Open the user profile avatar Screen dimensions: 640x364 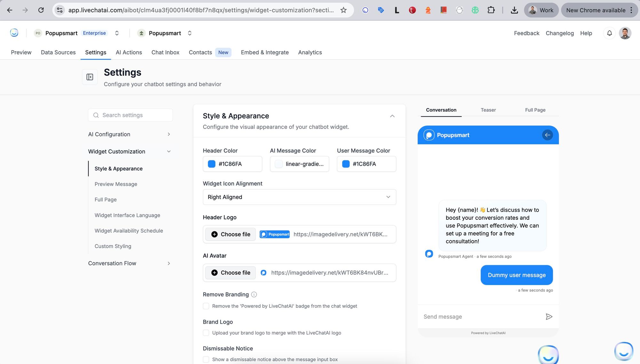[625, 33]
